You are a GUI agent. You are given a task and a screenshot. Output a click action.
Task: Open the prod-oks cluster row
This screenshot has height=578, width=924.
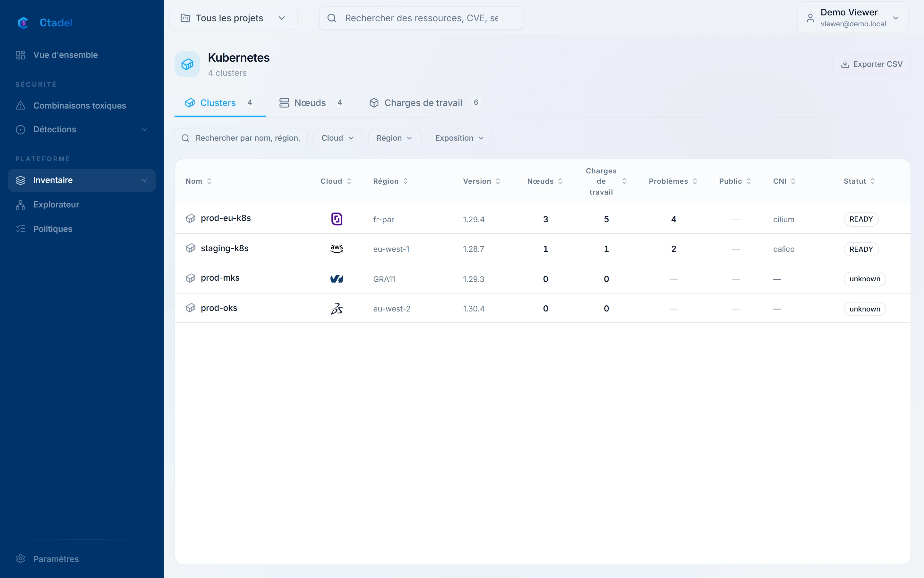(x=543, y=309)
